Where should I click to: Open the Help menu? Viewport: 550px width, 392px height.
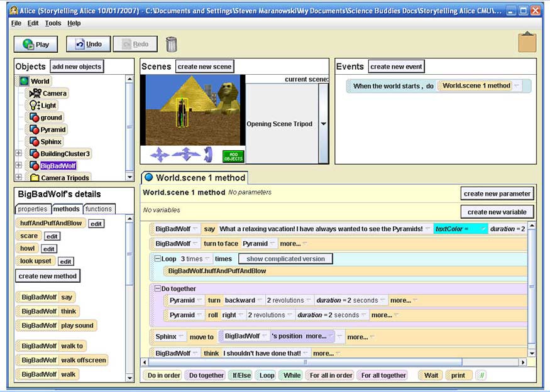[x=74, y=23]
